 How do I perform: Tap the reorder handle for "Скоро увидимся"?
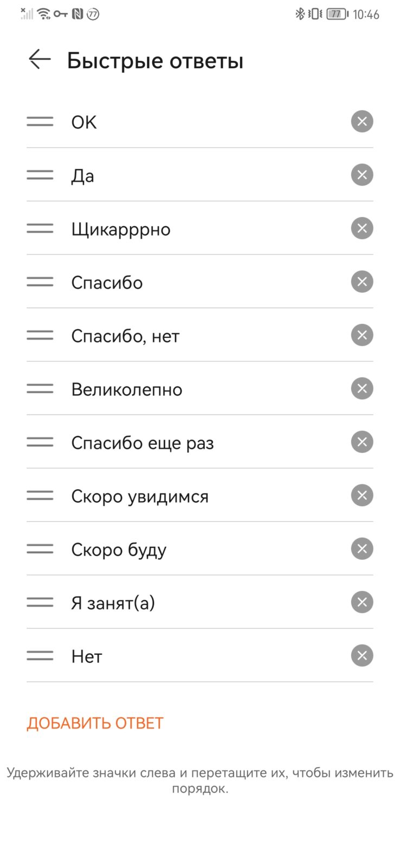(x=40, y=495)
